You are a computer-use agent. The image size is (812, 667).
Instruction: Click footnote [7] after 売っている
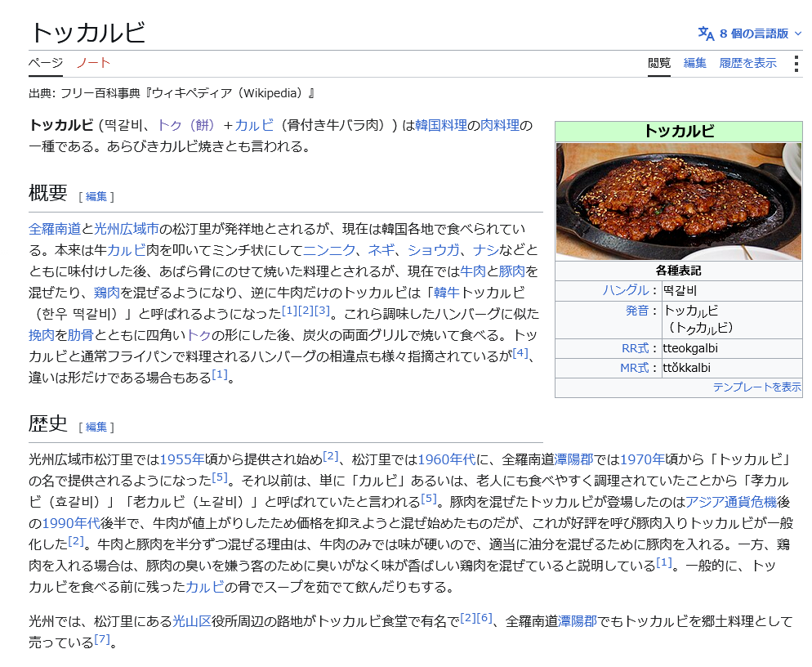pos(102,639)
